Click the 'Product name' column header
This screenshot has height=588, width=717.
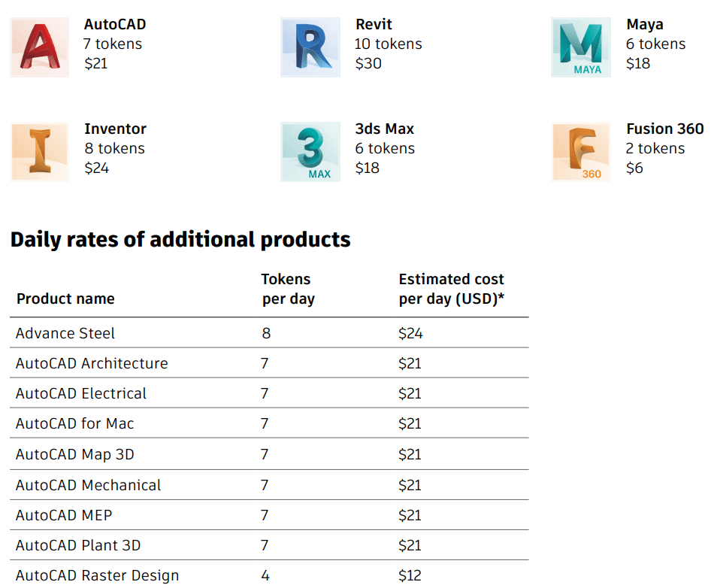[65, 299]
